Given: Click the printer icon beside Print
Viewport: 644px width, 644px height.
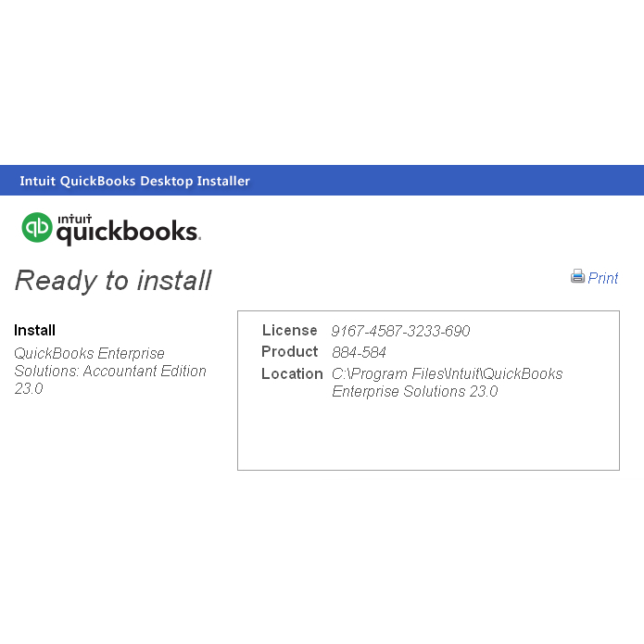Looking at the screenshot, I should coord(577,276).
